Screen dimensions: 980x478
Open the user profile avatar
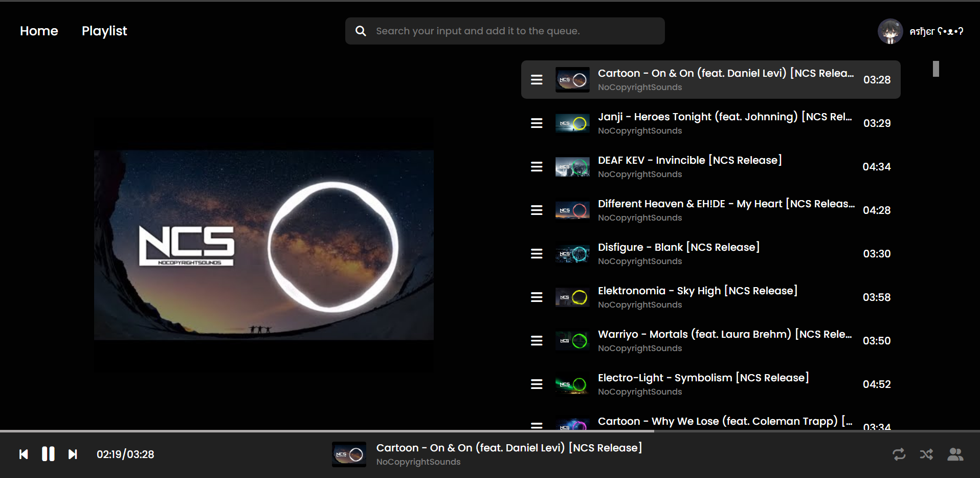[x=890, y=31]
